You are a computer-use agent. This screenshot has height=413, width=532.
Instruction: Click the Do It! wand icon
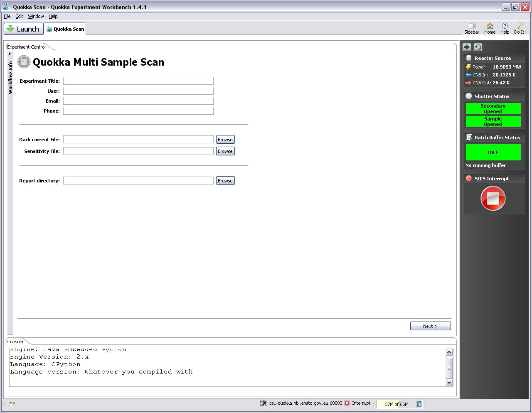(520, 26)
